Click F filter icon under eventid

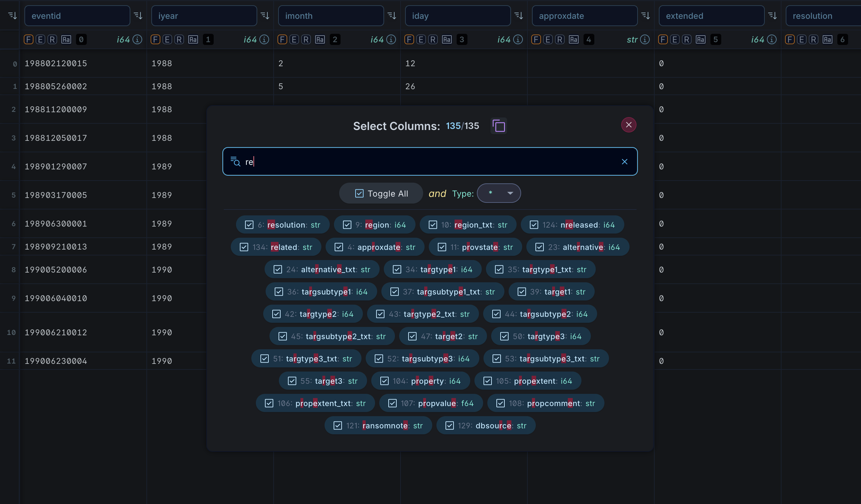pos(29,40)
